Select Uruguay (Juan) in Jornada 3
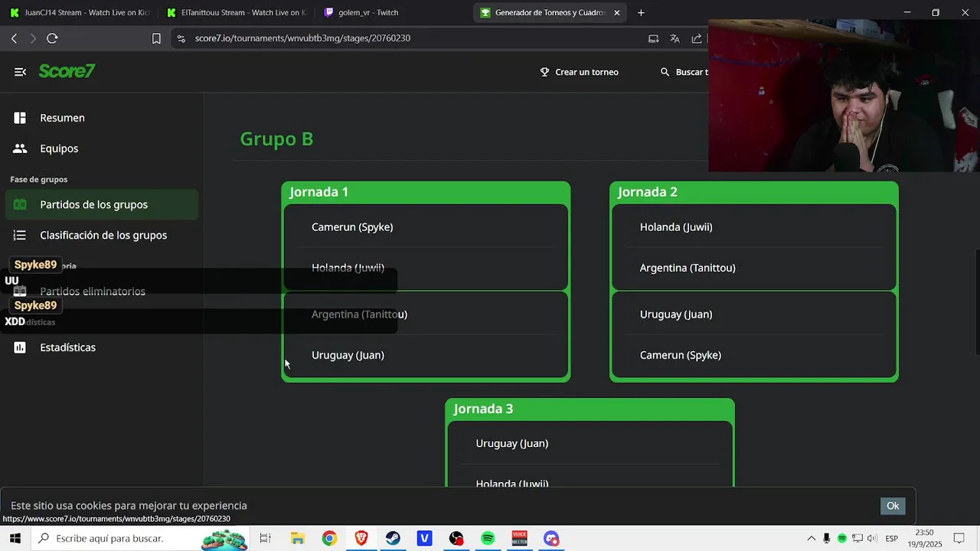Image resolution: width=980 pixels, height=551 pixels. [x=511, y=444]
